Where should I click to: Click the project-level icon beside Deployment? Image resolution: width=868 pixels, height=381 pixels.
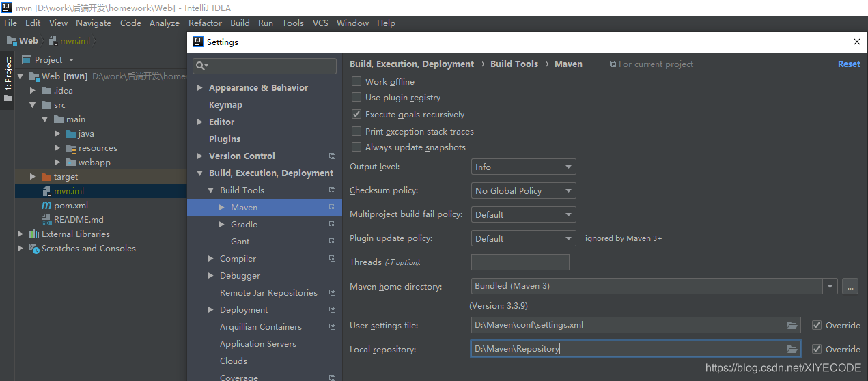pos(333,310)
